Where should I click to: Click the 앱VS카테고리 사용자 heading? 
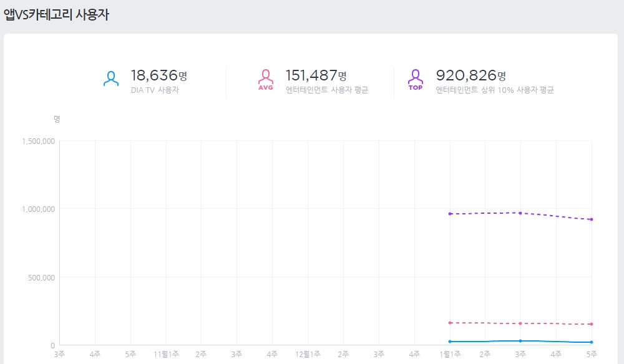(x=56, y=15)
